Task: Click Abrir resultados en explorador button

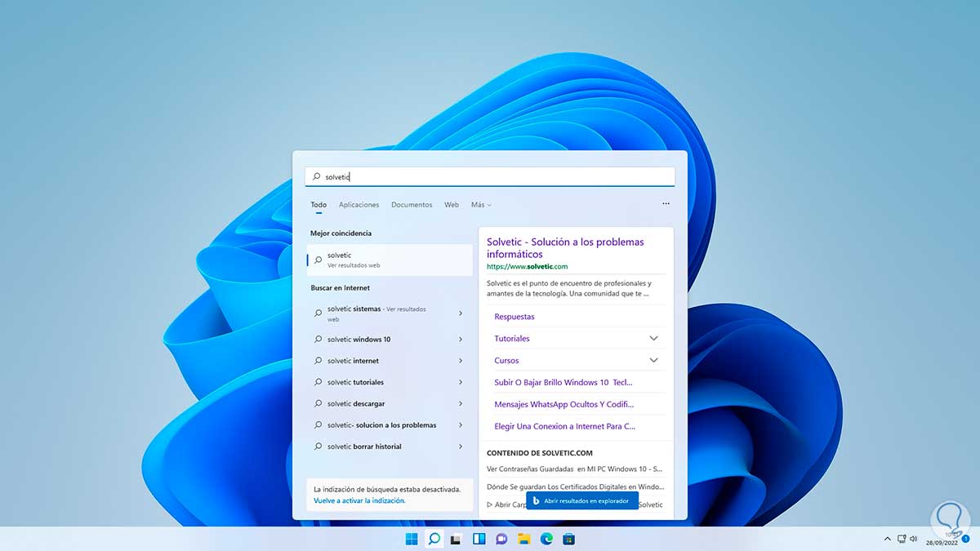Action: (582, 500)
